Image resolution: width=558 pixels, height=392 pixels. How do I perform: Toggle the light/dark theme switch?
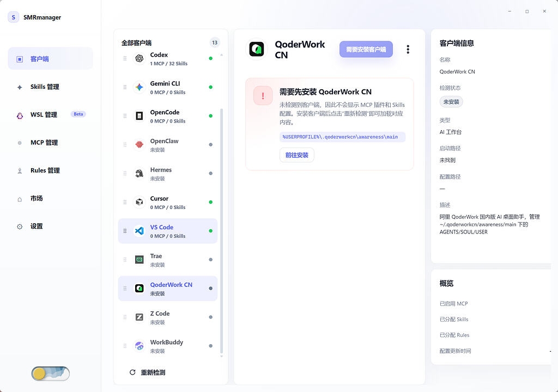pos(51,373)
